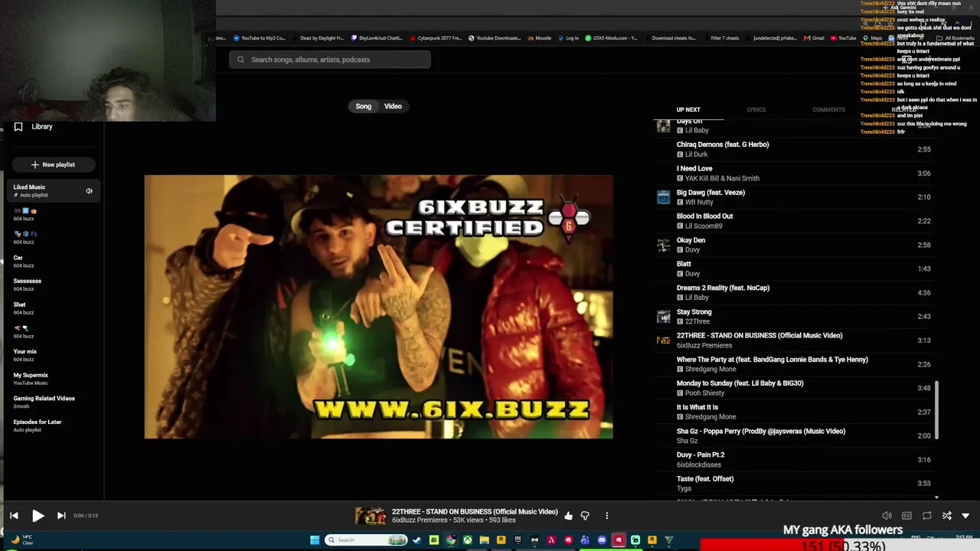Open the Xbox taskbar icon
This screenshot has width=980, height=551.
click(x=467, y=540)
